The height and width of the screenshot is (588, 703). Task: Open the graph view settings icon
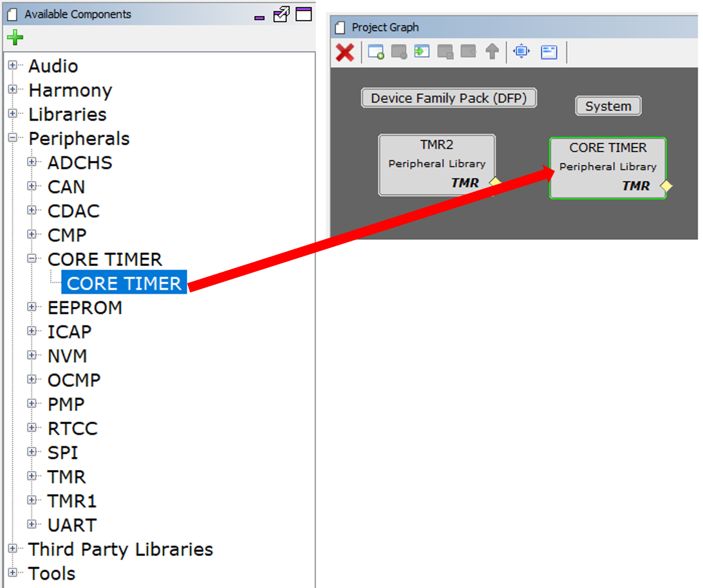[x=548, y=52]
